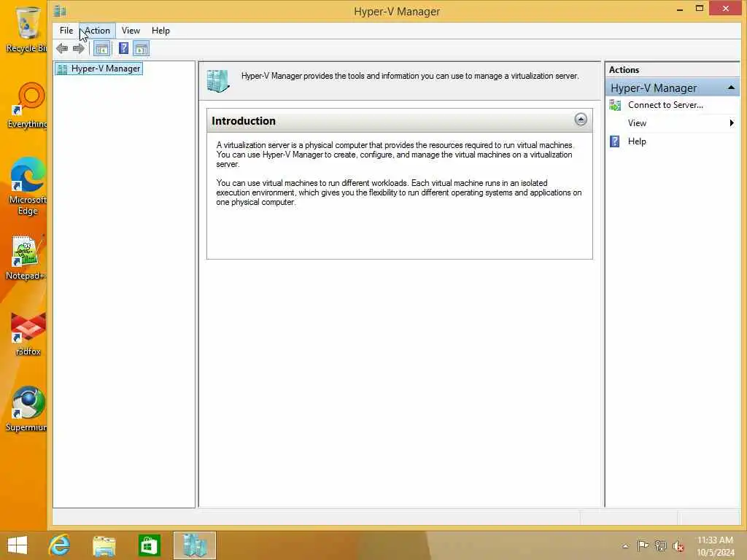Select Microsoft Edge desktop shortcut
Screen dimensions: 747x560
(x=28, y=186)
